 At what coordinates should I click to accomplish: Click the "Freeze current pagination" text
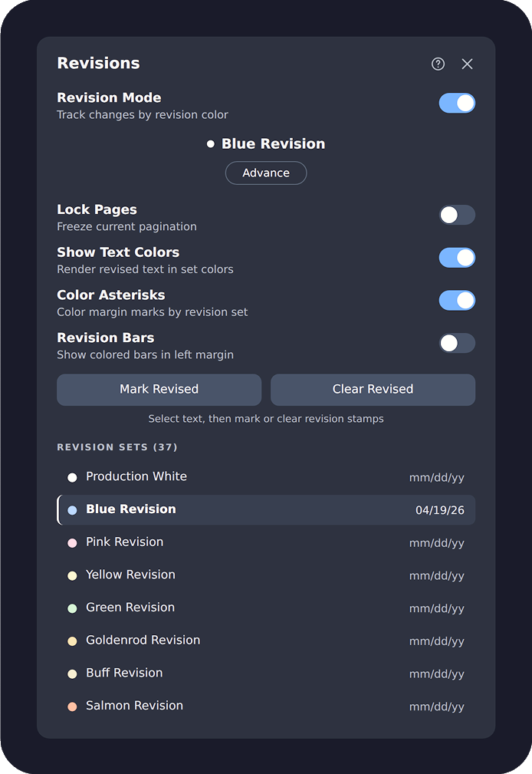click(x=126, y=226)
